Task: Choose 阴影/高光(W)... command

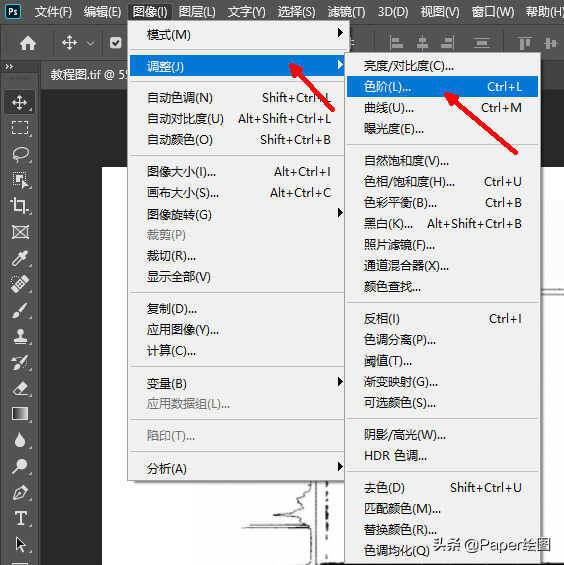Action: pyautogui.click(x=442, y=435)
